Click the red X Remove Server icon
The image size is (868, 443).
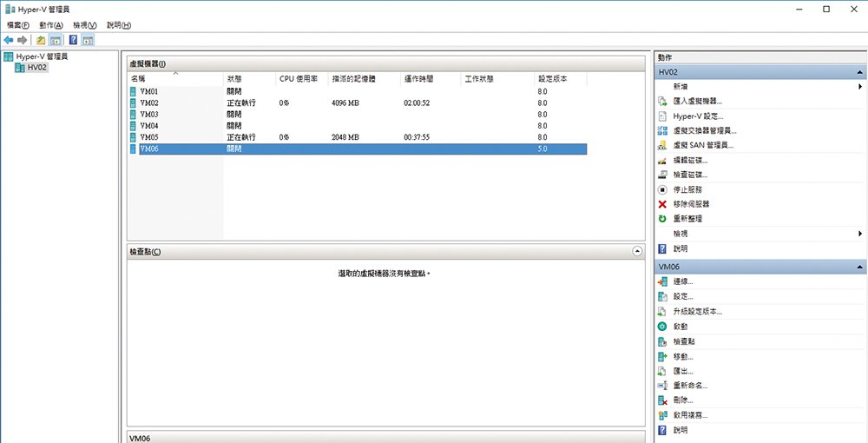662,204
